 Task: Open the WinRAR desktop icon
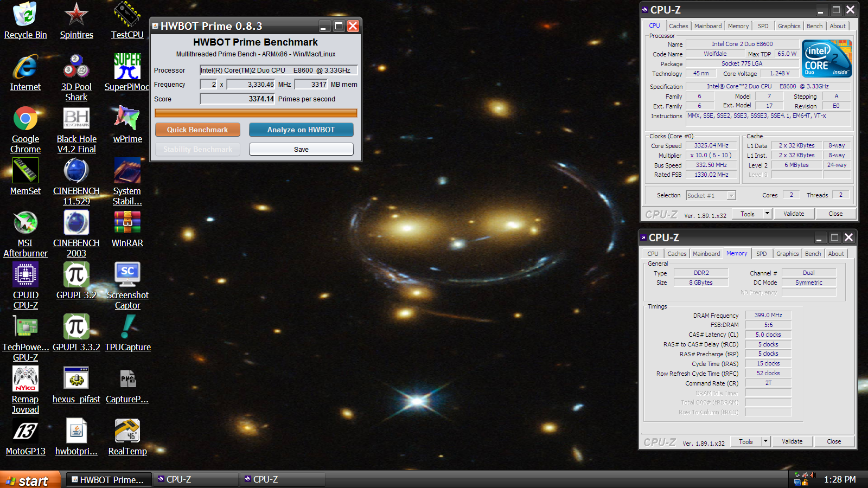tap(127, 229)
